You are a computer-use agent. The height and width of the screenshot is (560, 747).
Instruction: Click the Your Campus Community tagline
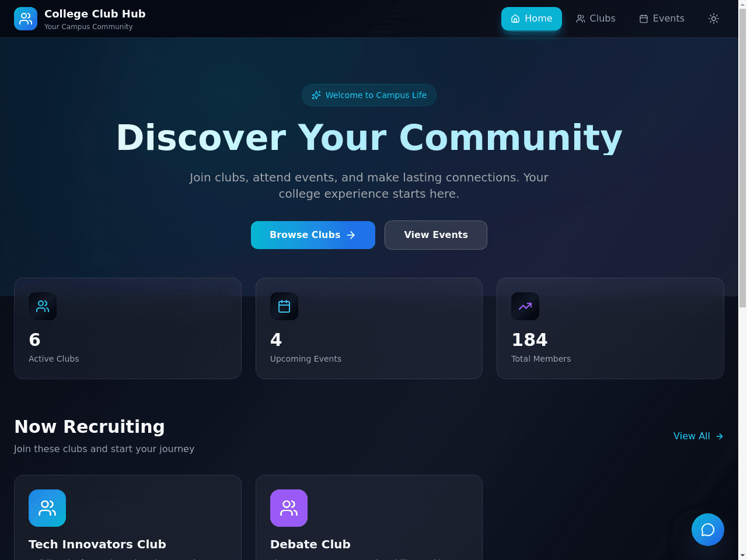coord(89,27)
